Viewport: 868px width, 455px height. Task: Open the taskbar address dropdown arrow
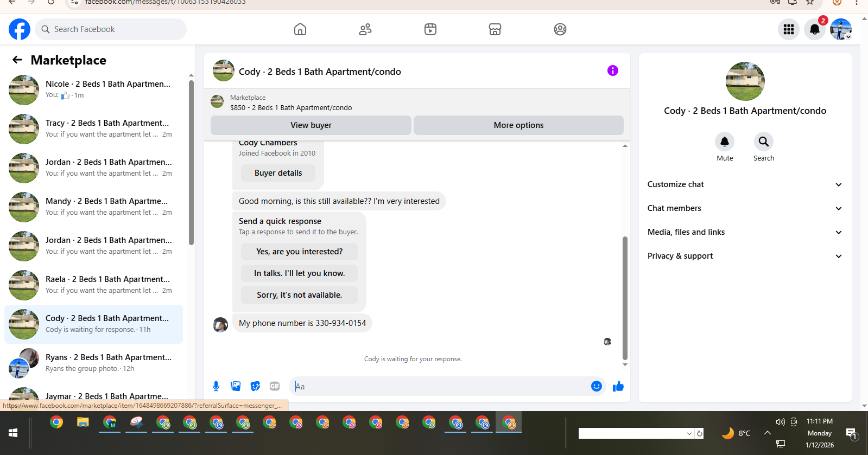(x=689, y=433)
